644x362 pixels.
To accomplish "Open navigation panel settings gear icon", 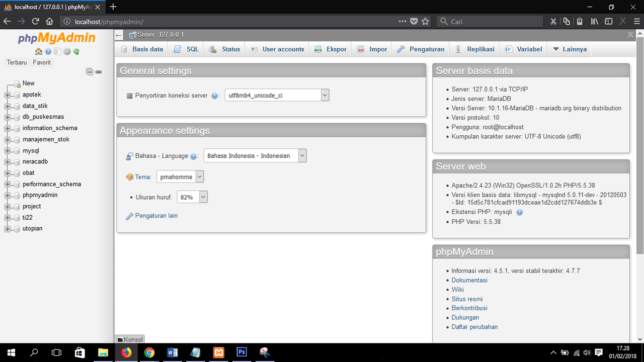I will click(x=67, y=52).
